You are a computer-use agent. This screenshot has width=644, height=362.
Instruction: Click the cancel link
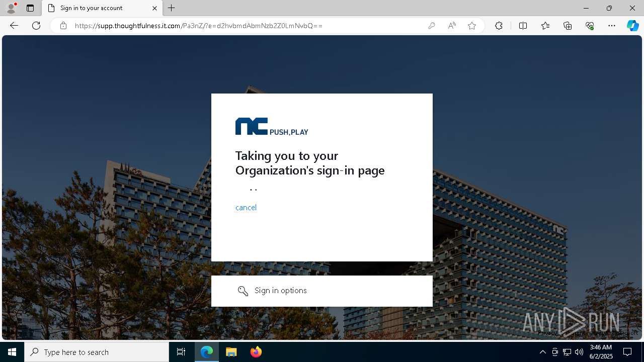click(x=246, y=208)
